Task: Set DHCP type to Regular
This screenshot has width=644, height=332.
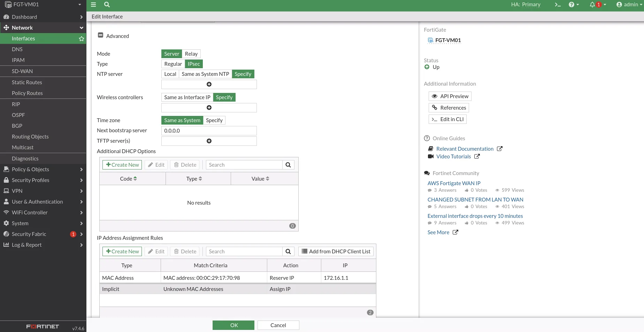Action: pos(173,64)
